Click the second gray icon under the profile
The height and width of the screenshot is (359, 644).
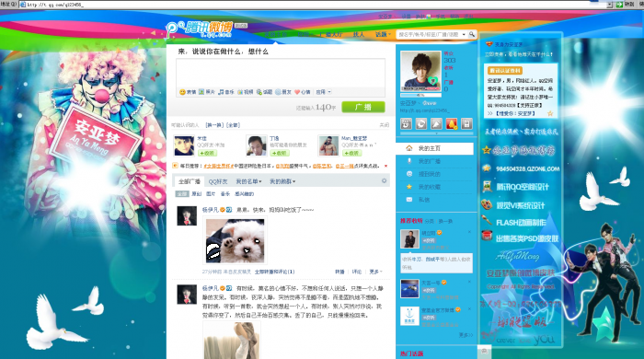point(421,123)
